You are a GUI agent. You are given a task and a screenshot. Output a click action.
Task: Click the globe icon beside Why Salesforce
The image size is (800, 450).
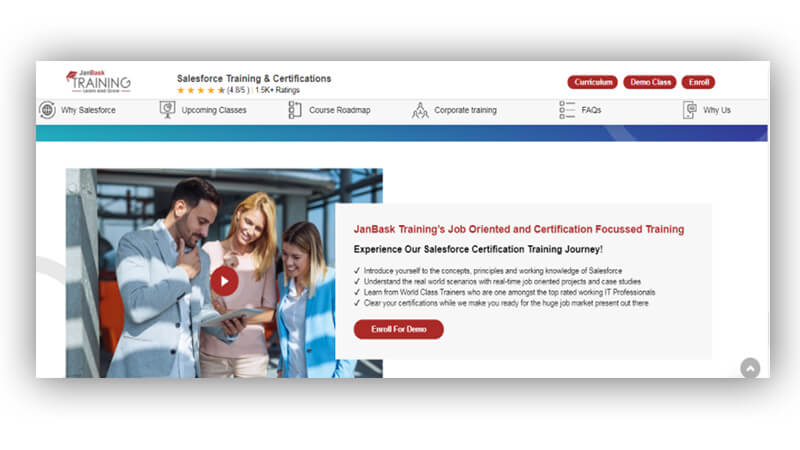pyautogui.click(x=47, y=110)
